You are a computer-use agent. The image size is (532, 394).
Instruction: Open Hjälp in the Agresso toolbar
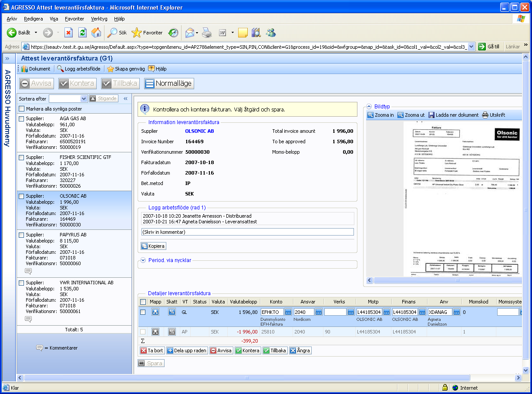[158, 69]
